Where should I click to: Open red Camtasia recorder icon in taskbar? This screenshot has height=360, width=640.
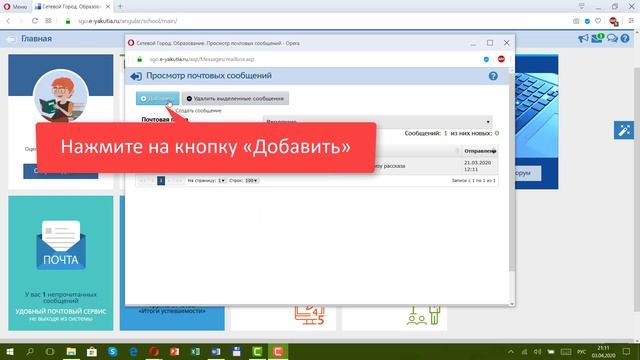278,351
